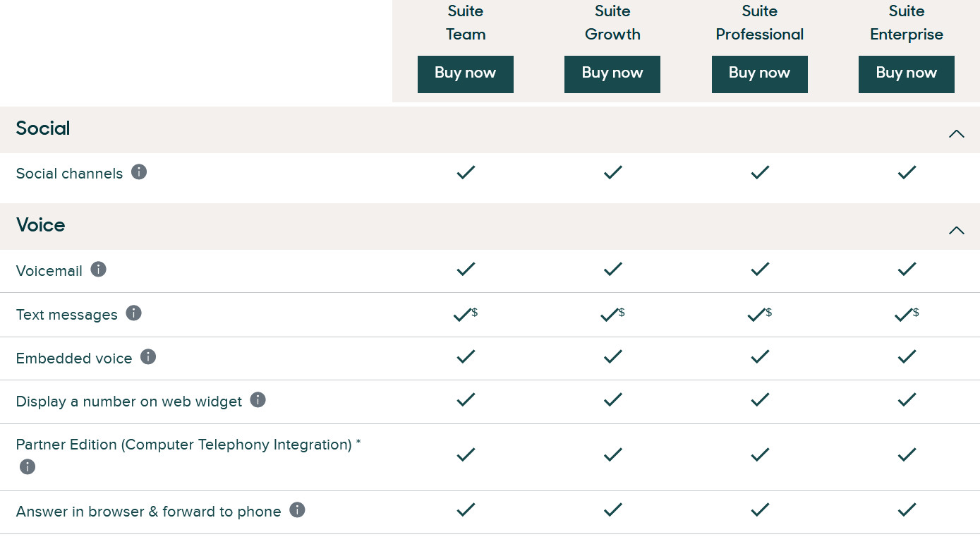Open info tooltip for Text messages
Screen dimensions: 980x537
[x=133, y=313]
